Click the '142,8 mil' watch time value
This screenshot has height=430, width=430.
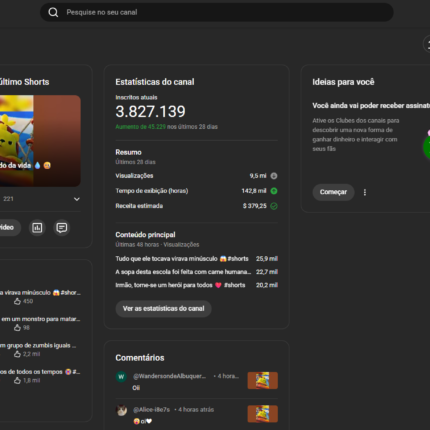254,191
